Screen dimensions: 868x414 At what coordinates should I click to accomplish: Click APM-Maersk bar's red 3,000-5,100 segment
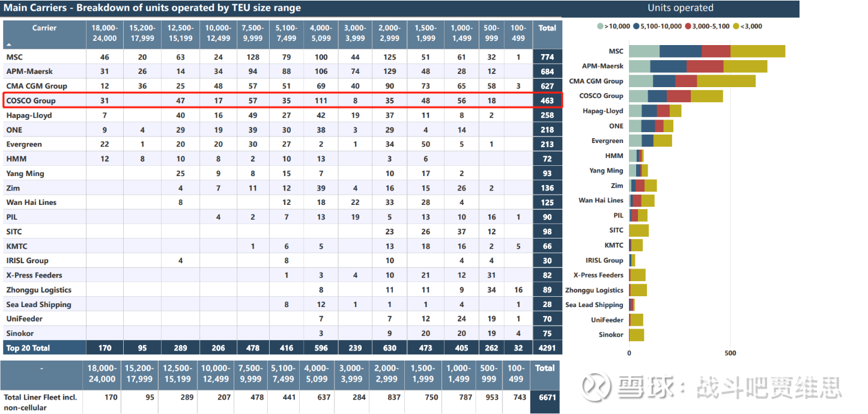coord(705,66)
